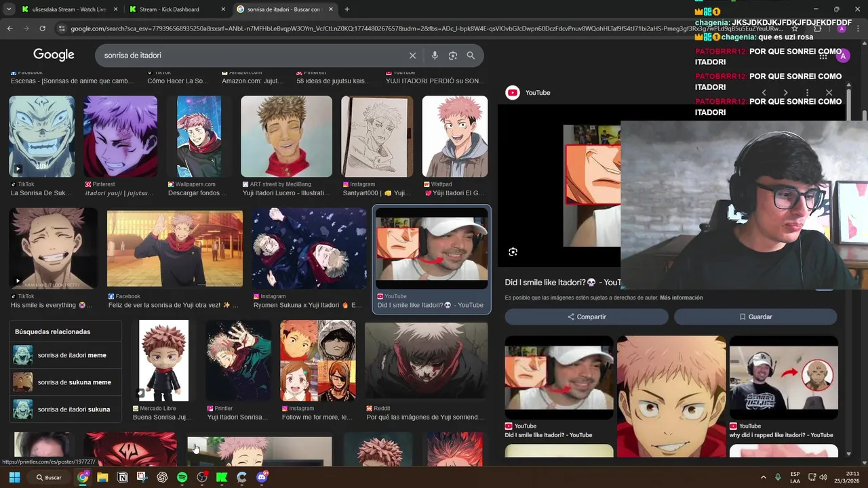
Task: Select related search sonrisa de sukuna meme
Action: coord(65,382)
